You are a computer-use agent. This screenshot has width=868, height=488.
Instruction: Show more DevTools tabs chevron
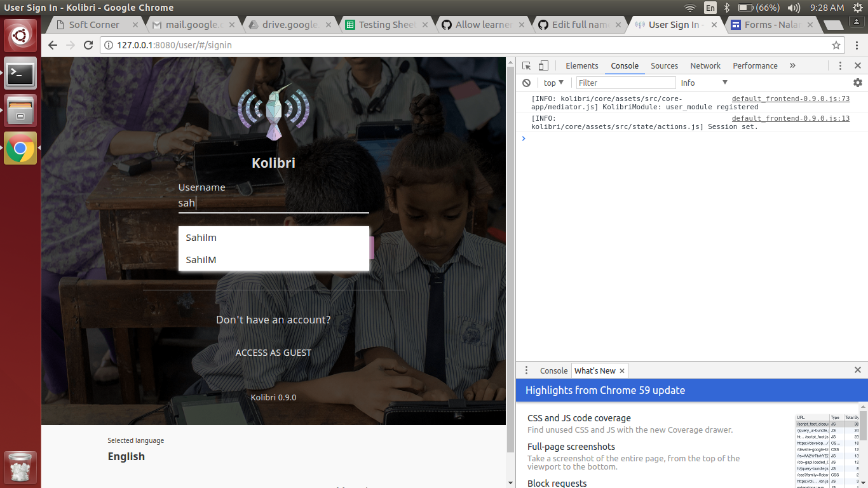(792, 65)
